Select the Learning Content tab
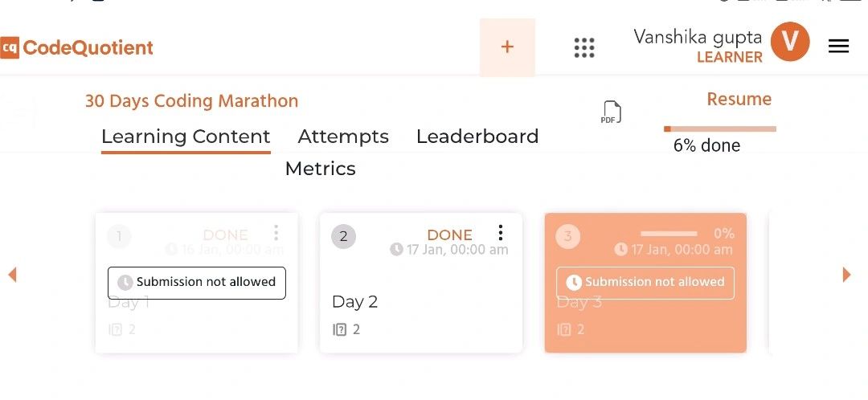Screen dimensions: 868x400 point(186,137)
